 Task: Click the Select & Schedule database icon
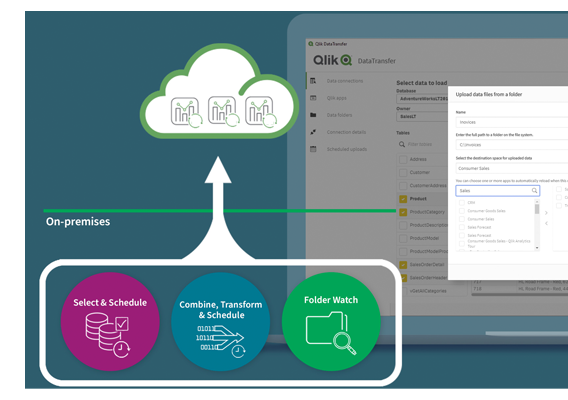pos(107,335)
